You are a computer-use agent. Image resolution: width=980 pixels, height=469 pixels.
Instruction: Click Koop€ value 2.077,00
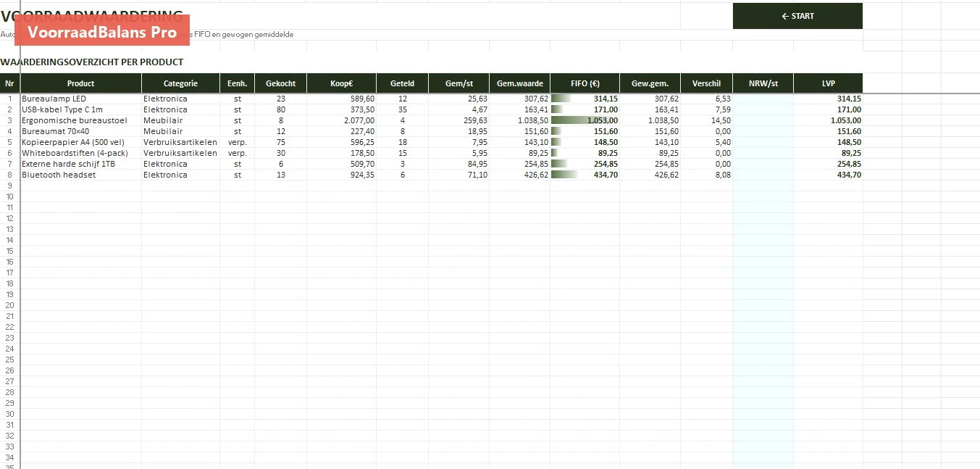pos(342,120)
